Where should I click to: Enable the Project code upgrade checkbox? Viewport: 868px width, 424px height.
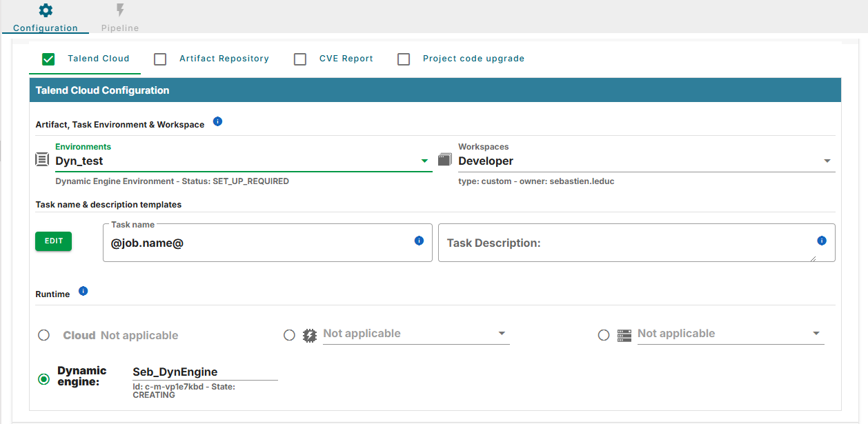click(x=404, y=59)
